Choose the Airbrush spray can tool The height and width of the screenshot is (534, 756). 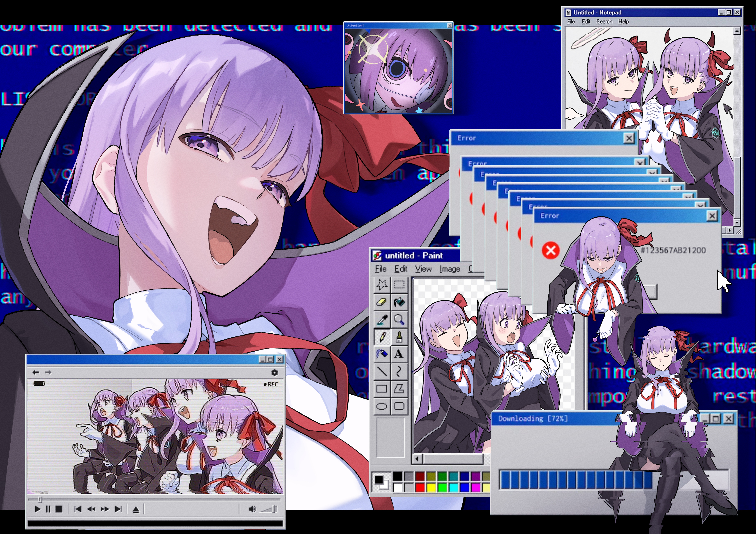click(x=382, y=354)
